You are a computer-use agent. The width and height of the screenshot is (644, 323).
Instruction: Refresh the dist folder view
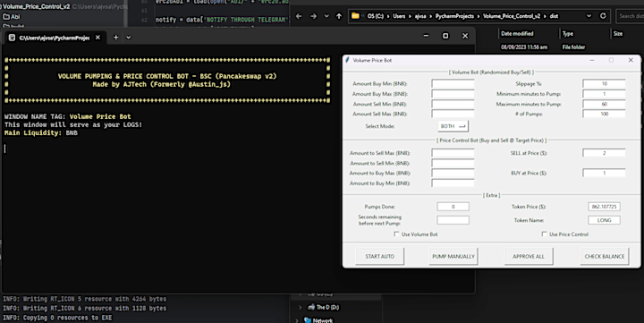[x=603, y=16]
